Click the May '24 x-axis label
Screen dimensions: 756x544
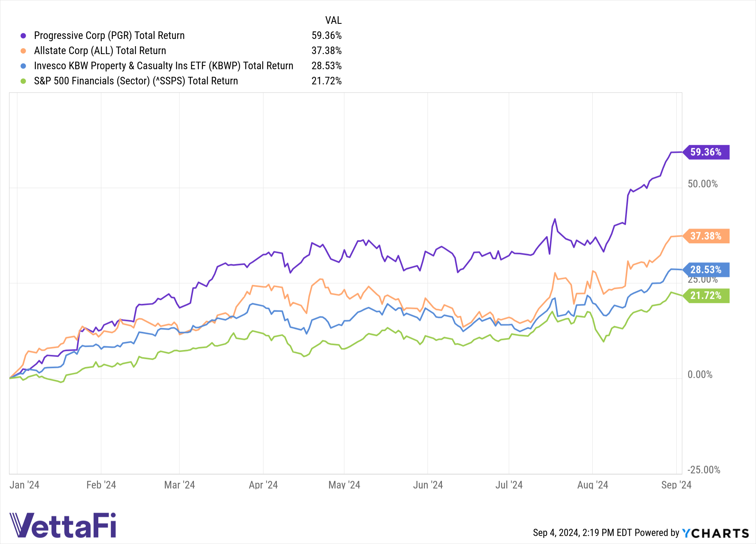tap(344, 485)
